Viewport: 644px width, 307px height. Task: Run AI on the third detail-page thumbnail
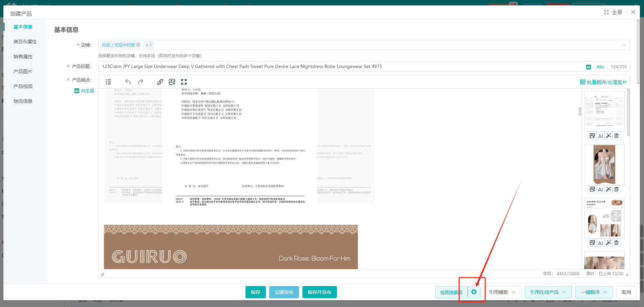click(x=600, y=243)
